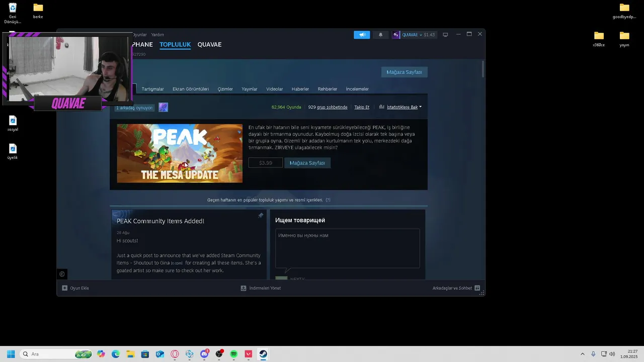Open the Steam announcements megaphone icon
This screenshot has height=362, width=644.
pos(362,35)
